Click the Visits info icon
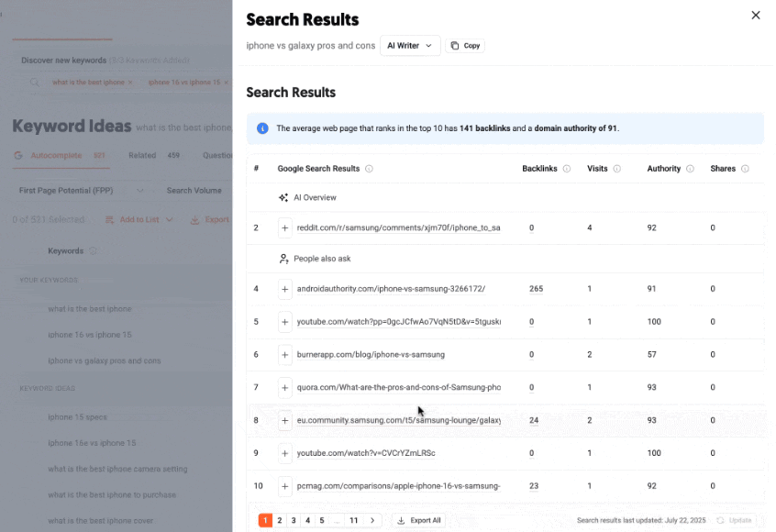The image size is (776, 532). pyautogui.click(x=616, y=169)
